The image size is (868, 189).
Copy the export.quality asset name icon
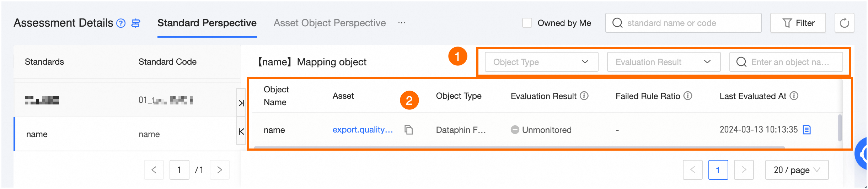409,130
